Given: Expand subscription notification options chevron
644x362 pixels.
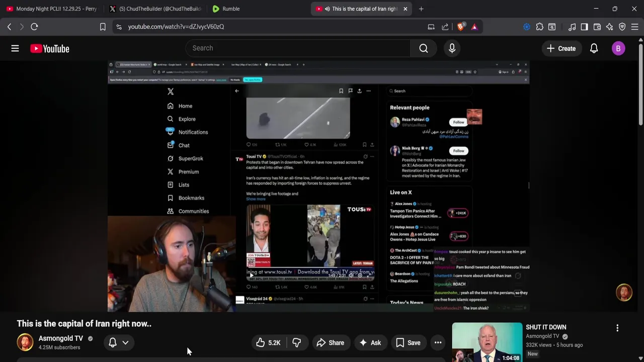Looking at the screenshot, I should (125, 342).
